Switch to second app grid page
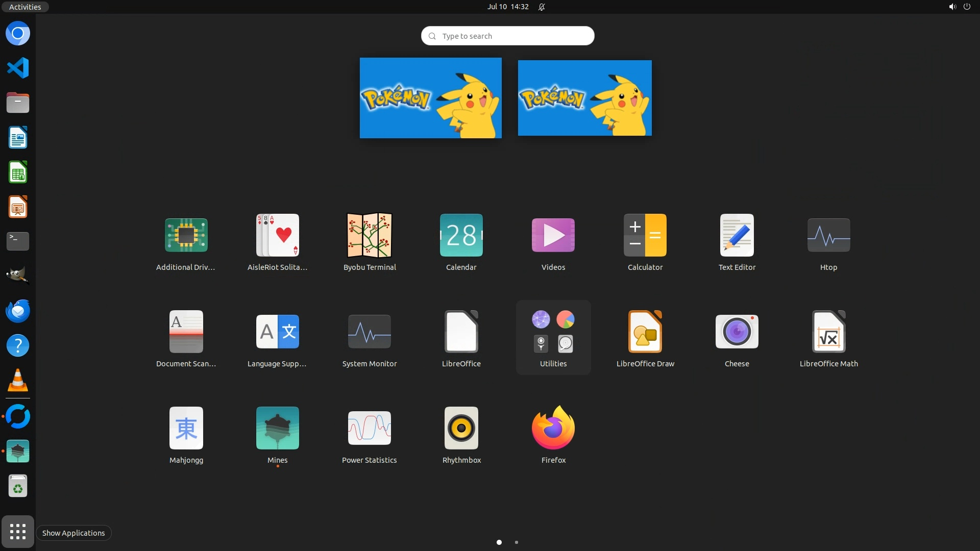 (x=516, y=542)
